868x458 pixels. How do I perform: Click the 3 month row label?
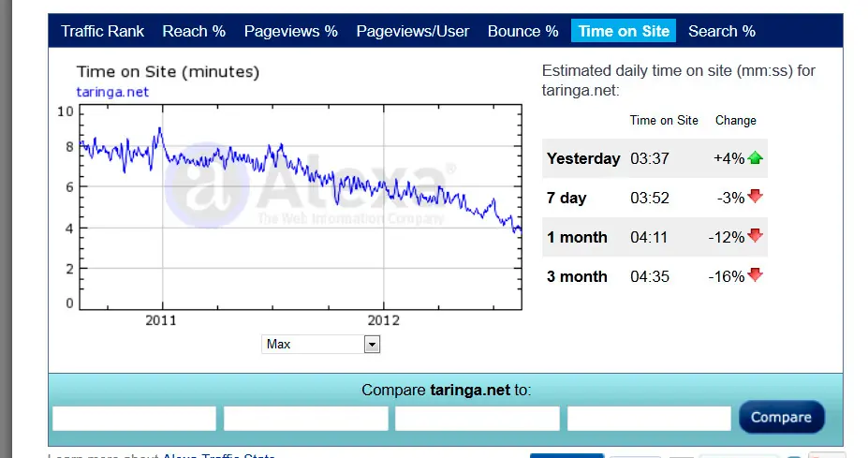[x=577, y=277]
